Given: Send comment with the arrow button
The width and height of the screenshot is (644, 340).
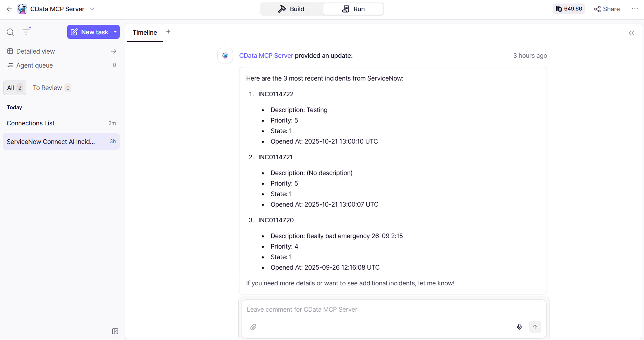Looking at the screenshot, I should point(535,327).
